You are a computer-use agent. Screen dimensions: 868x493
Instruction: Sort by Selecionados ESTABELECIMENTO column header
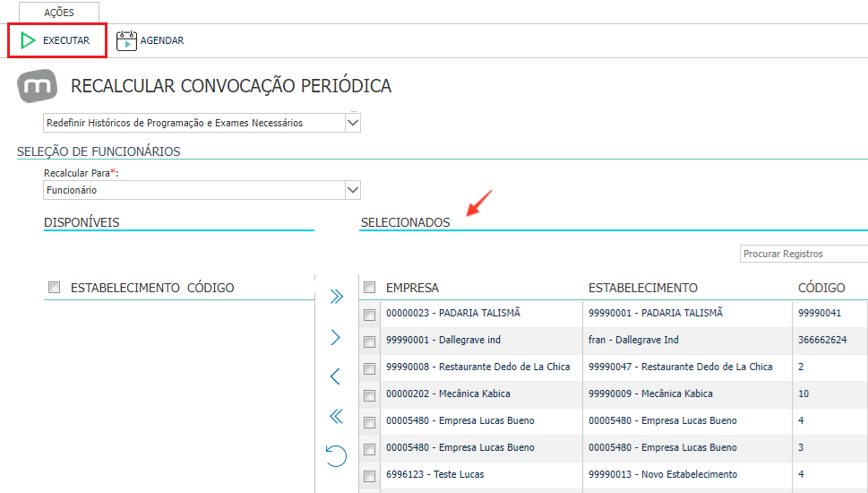(x=642, y=288)
